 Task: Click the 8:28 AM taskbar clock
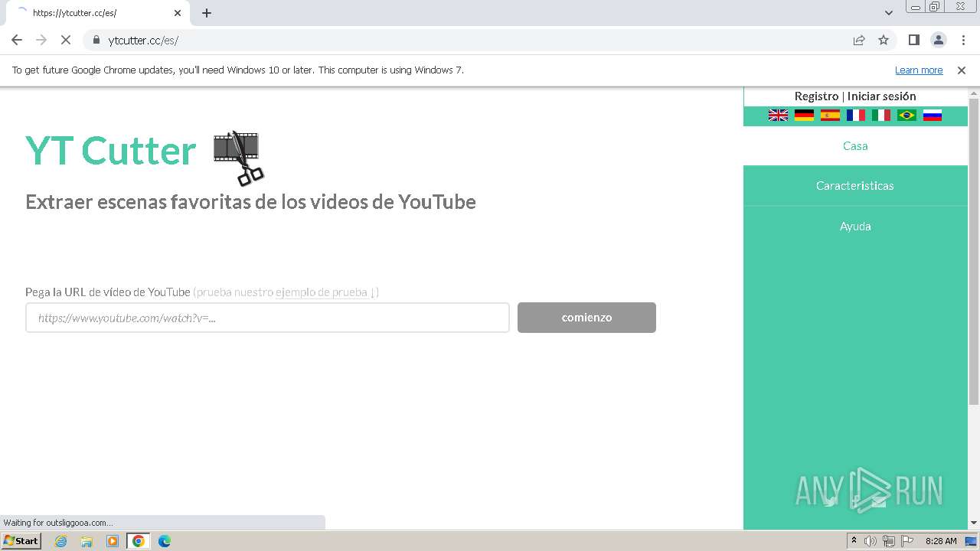pyautogui.click(x=941, y=541)
